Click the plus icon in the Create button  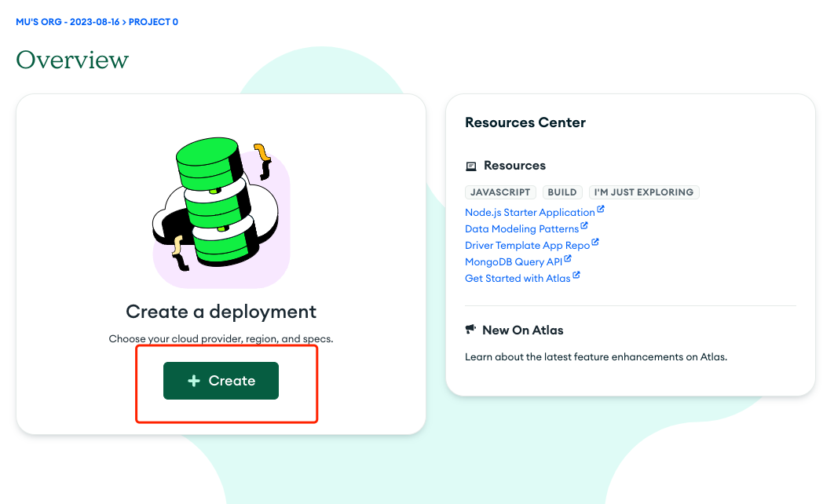click(x=194, y=381)
